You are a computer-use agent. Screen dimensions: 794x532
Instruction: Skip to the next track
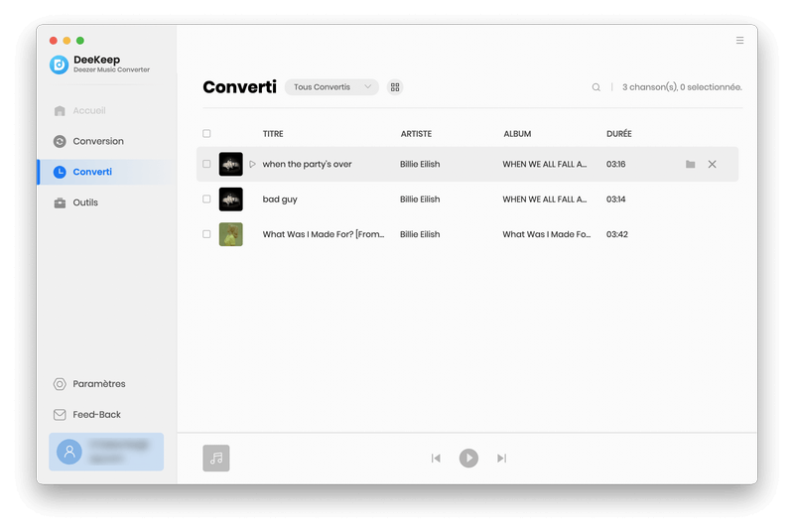[501, 459]
